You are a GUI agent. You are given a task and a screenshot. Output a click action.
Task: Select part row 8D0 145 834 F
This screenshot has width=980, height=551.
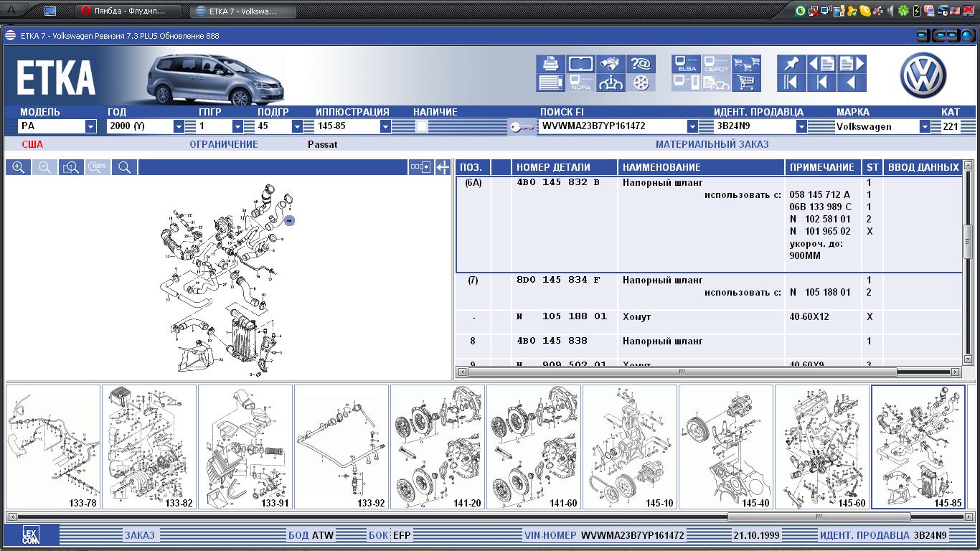tap(709, 291)
